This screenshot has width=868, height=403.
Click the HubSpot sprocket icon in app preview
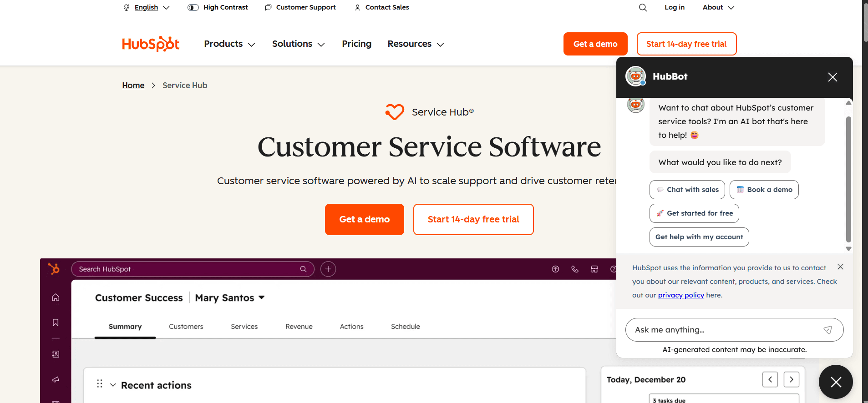54,269
